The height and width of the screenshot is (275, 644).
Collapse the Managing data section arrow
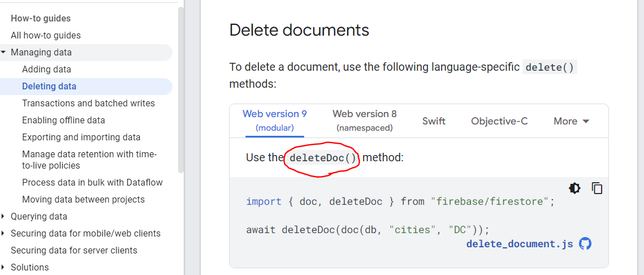3,52
